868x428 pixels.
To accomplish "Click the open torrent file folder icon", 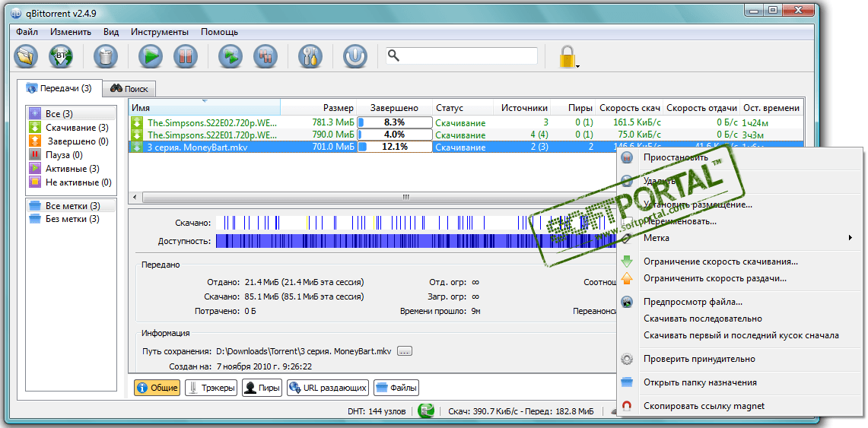I will click(25, 55).
